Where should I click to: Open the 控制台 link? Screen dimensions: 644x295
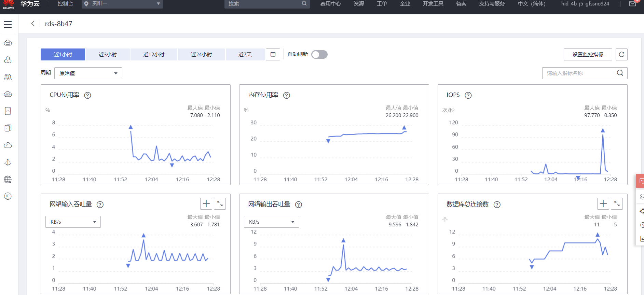(x=65, y=4)
